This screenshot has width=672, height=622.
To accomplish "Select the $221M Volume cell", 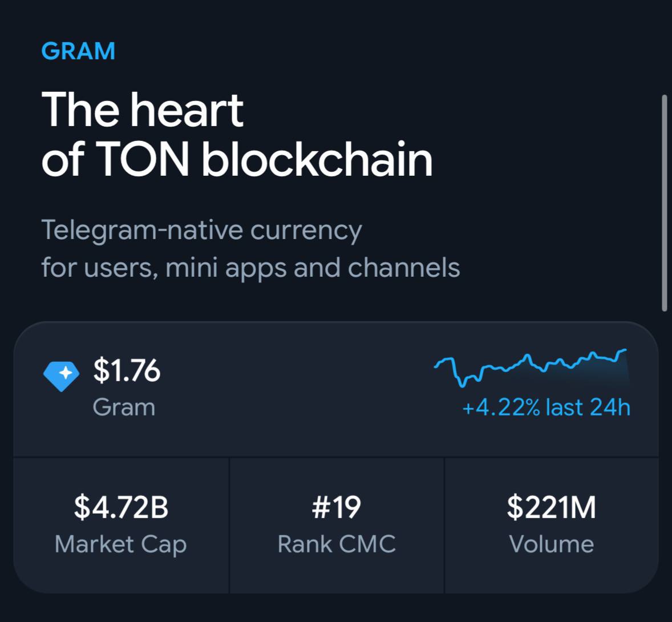I will [x=552, y=526].
